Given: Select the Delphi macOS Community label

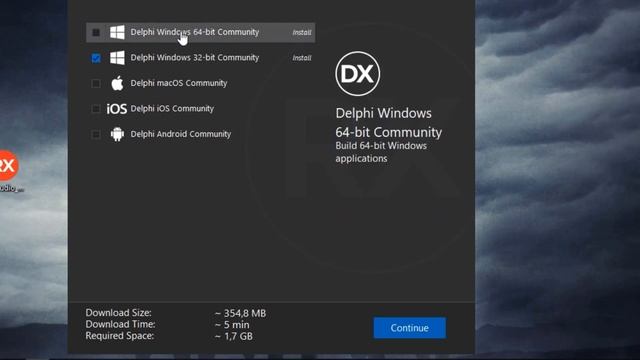Looking at the screenshot, I should (179, 83).
